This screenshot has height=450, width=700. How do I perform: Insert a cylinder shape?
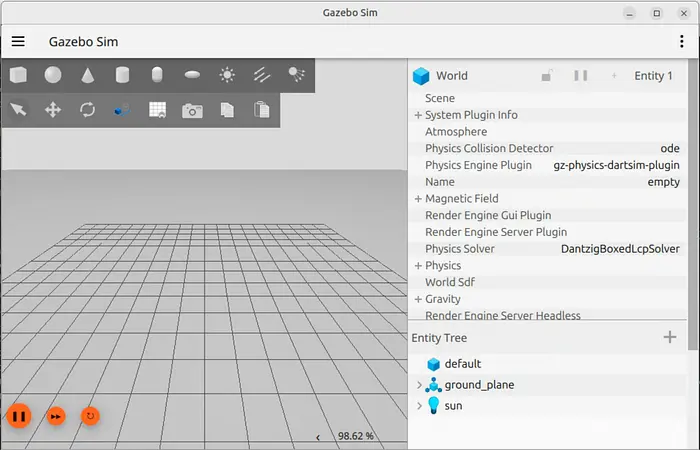tap(122, 75)
